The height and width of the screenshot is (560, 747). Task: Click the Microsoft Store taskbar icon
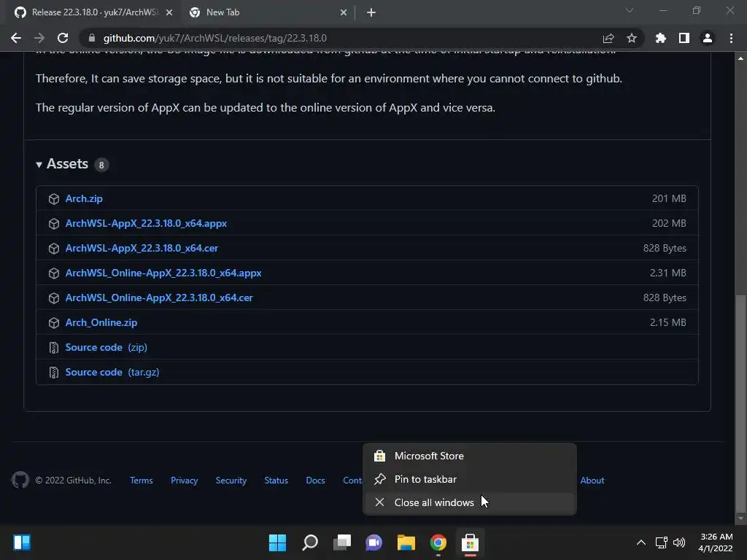[x=471, y=542]
